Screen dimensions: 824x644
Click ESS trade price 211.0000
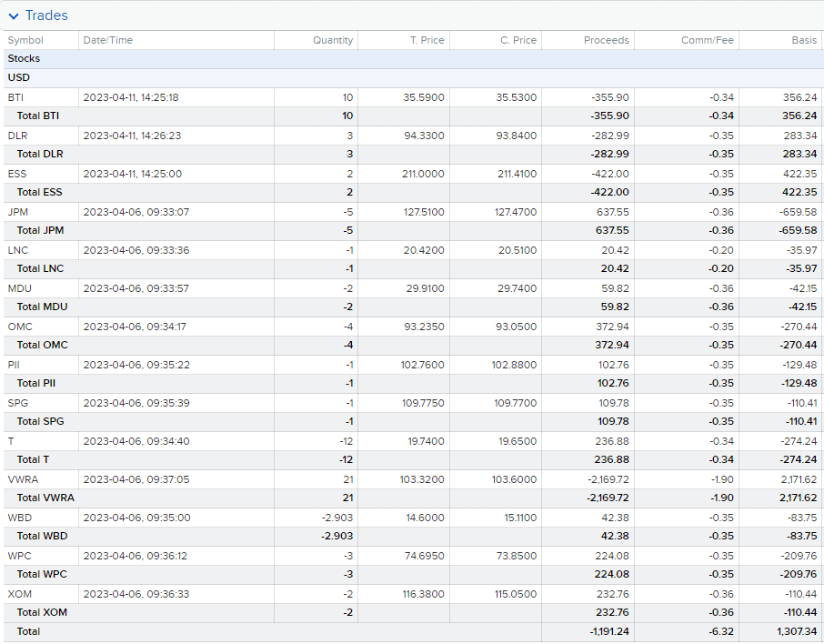[423, 174]
